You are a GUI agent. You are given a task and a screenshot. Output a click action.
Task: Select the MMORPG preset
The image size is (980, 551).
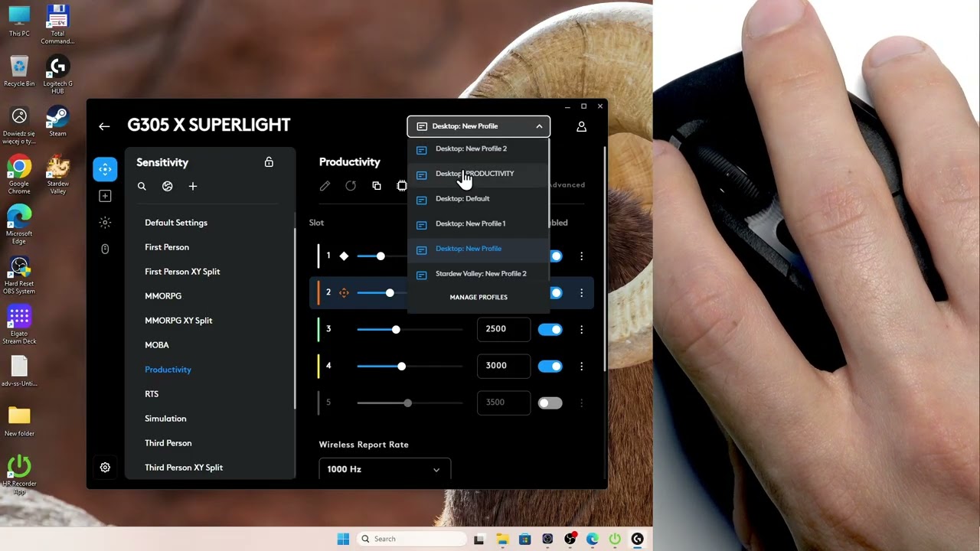[x=163, y=296]
